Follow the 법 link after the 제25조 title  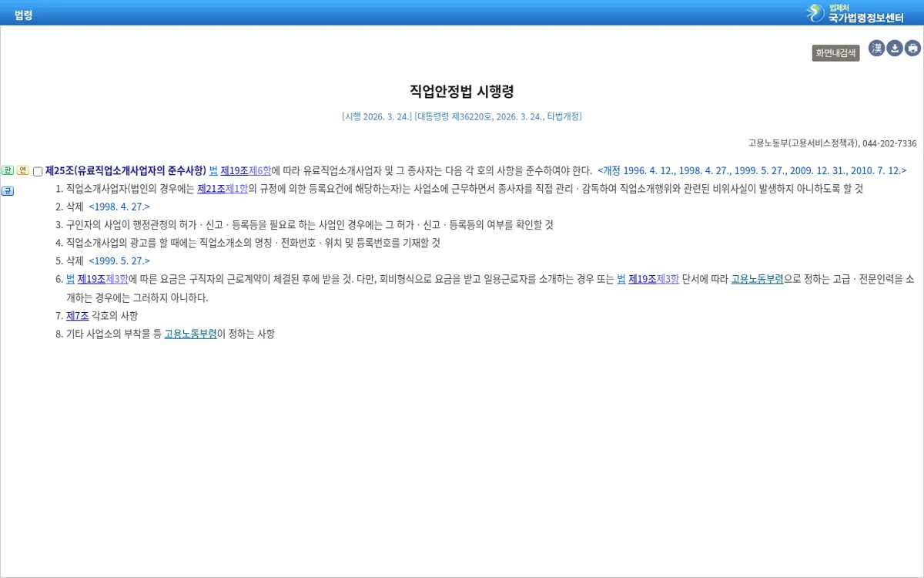point(213,170)
